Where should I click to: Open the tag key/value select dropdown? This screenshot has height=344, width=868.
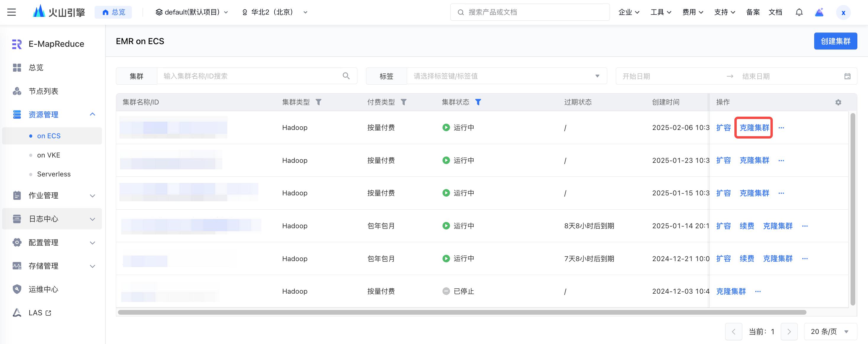(507, 76)
